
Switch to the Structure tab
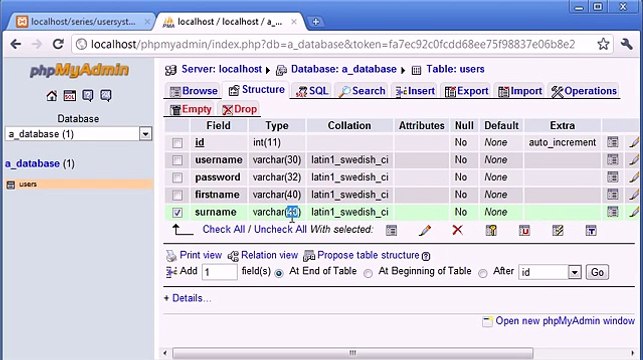coord(256,90)
